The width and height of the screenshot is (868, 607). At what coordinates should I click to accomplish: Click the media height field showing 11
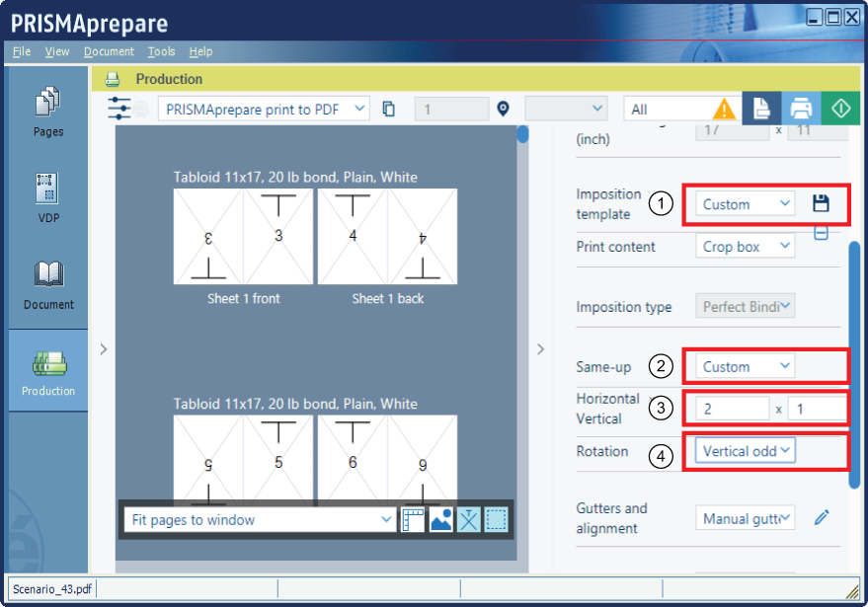click(817, 131)
